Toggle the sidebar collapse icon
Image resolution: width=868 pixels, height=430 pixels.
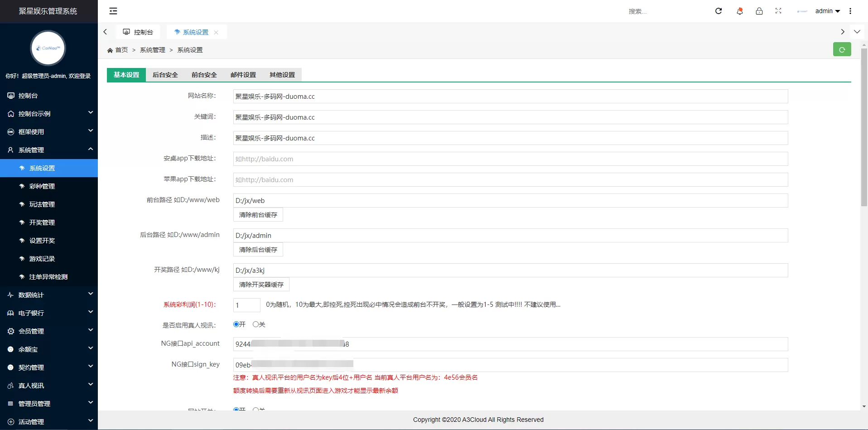(113, 11)
